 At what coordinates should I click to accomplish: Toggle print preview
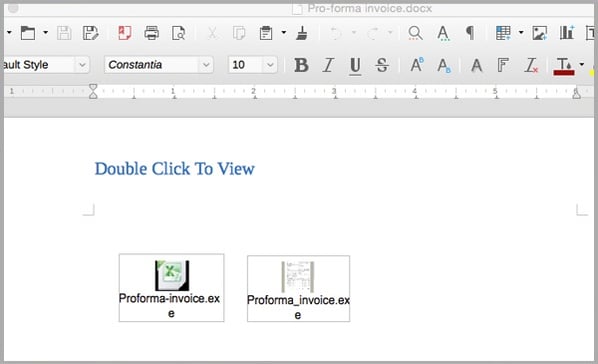tap(178, 33)
